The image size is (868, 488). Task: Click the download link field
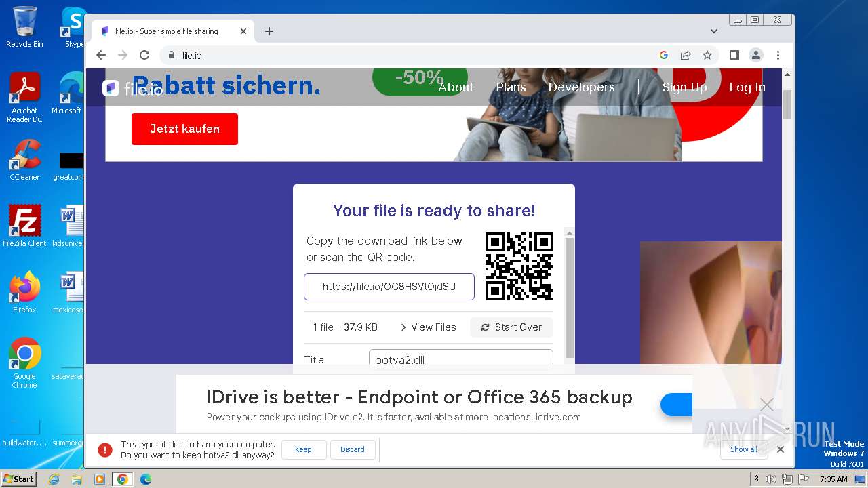[x=389, y=287]
